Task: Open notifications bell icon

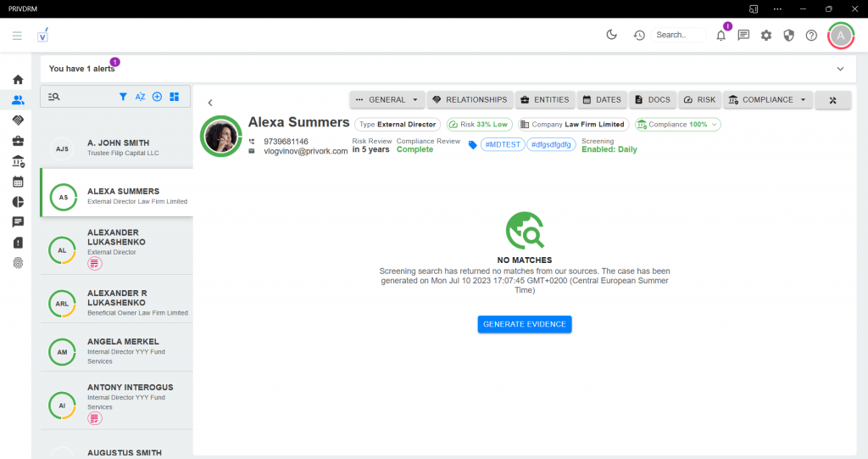Action: coord(721,35)
